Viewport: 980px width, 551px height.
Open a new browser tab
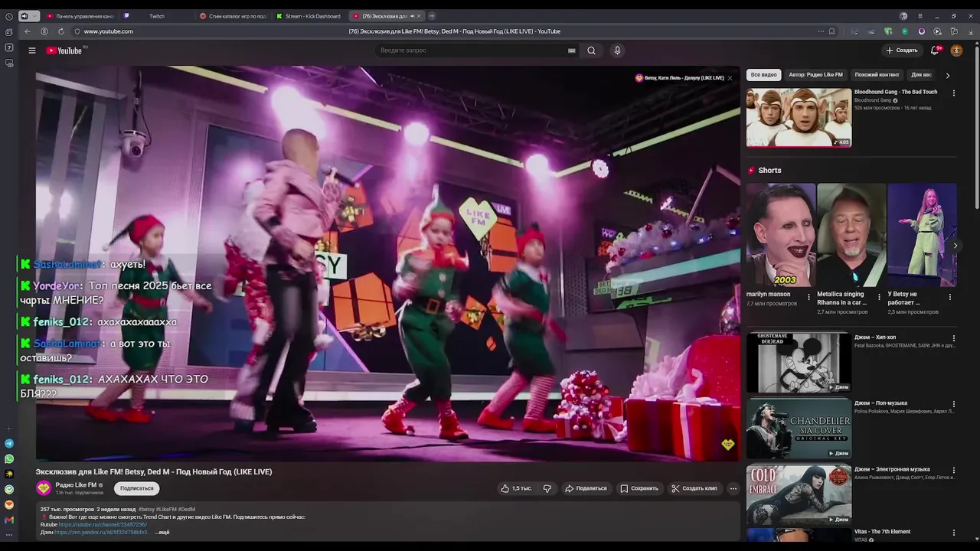[x=432, y=16]
